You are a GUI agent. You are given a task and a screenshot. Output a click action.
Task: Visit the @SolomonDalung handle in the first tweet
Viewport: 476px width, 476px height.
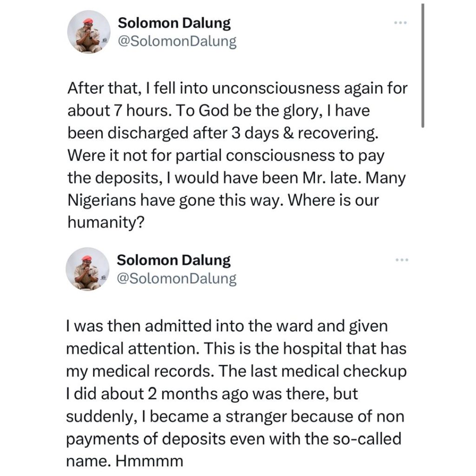pos(177,42)
